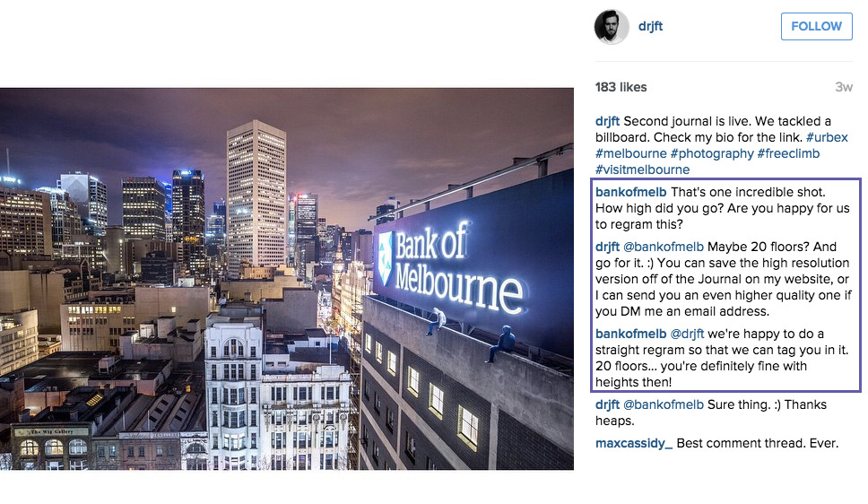Open the #melbourne hashtag
The image size is (868, 504).
631,153
